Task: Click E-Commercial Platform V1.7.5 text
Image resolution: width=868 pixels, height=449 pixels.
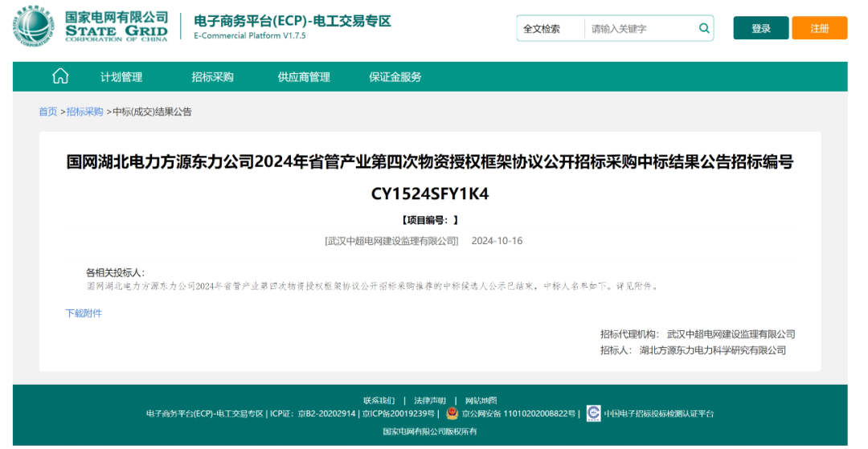Action: 250,35
